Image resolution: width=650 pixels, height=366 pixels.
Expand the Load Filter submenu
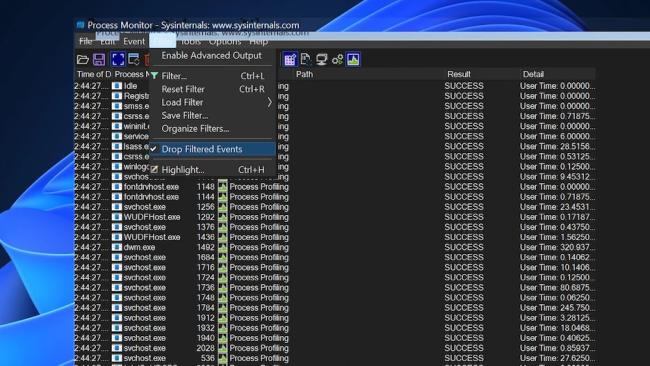click(x=213, y=102)
